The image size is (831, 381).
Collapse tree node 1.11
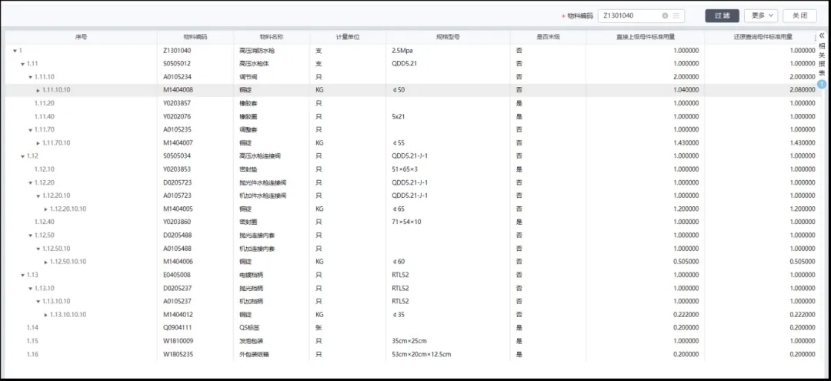[x=22, y=64]
